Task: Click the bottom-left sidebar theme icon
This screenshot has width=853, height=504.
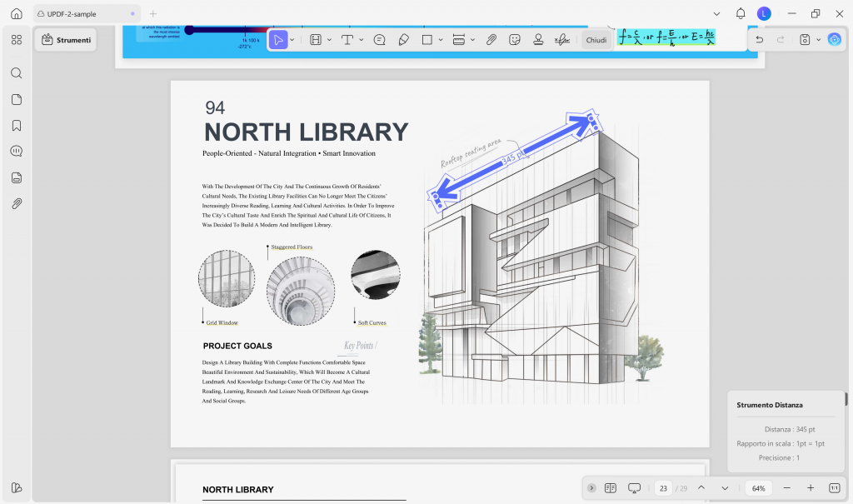Action: point(17,487)
